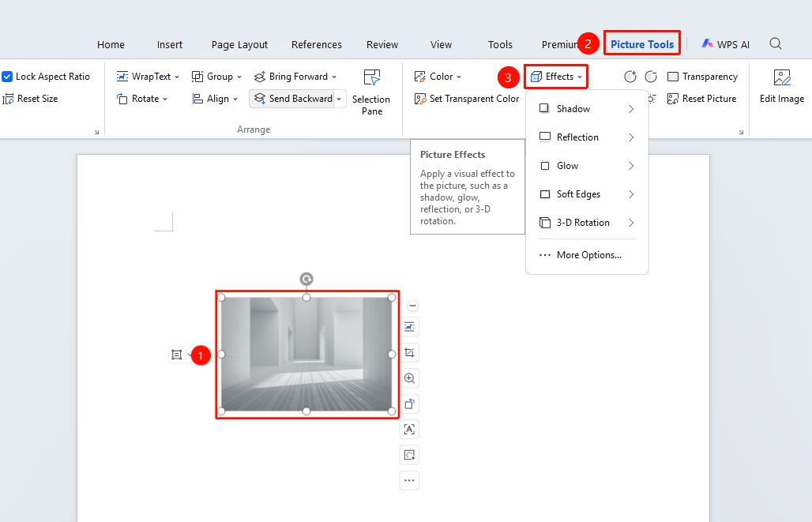Click the Reset Picture button

701,99
